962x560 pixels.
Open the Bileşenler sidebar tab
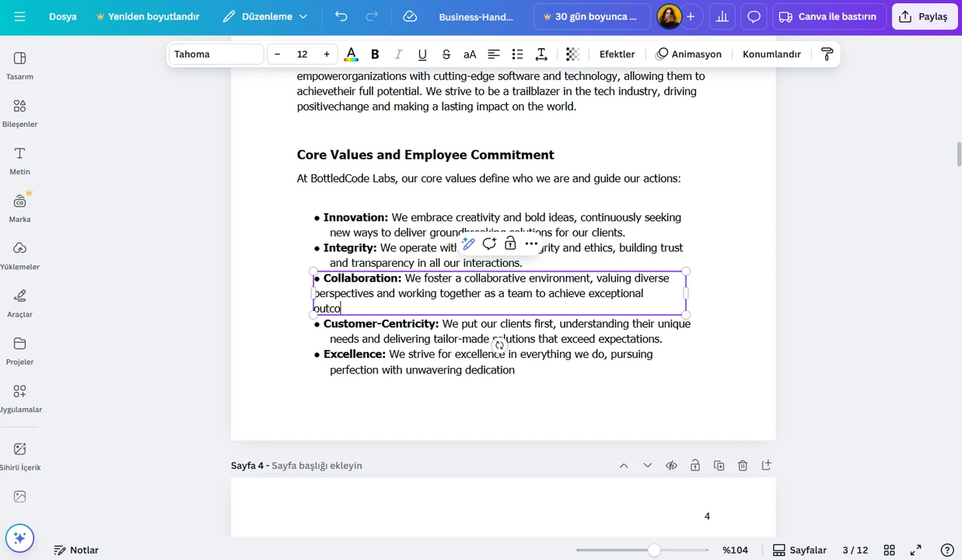coord(19,113)
